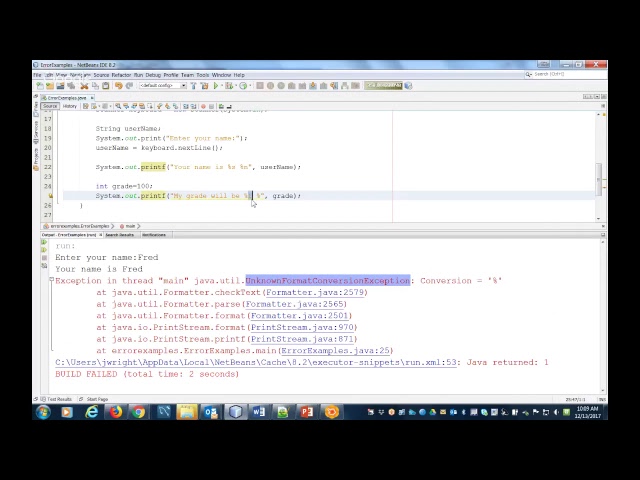
Task: Click the warning hint icon on line 25 gutter
Action: pos(51,196)
